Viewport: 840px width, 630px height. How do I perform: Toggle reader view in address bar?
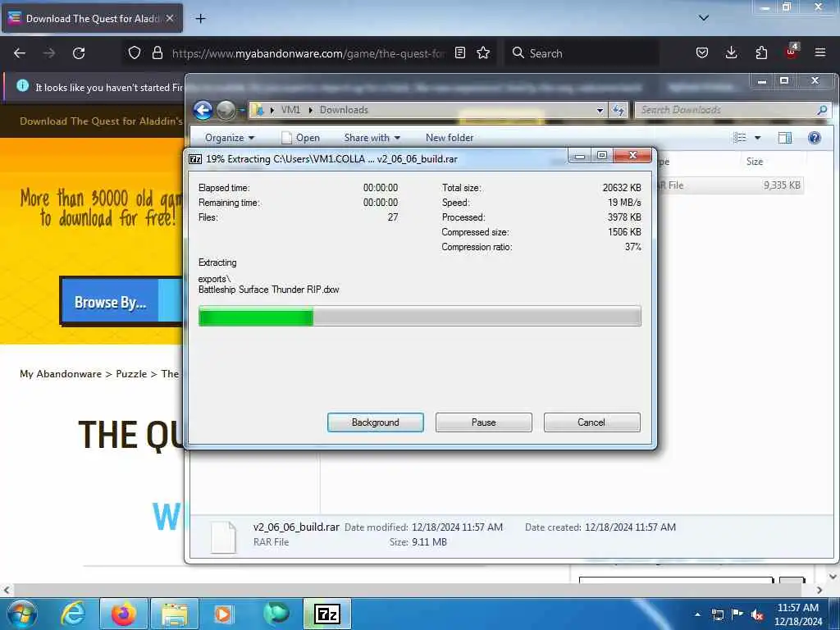(x=459, y=53)
